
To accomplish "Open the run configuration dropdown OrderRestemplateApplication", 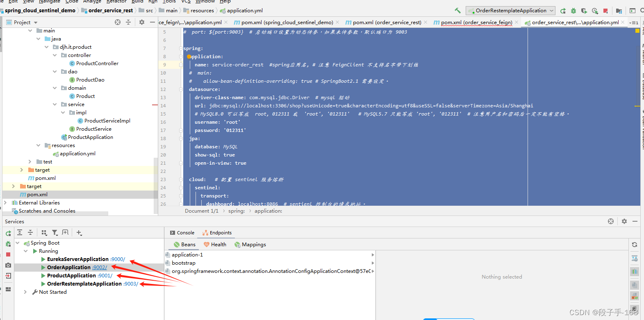I will point(510,11).
